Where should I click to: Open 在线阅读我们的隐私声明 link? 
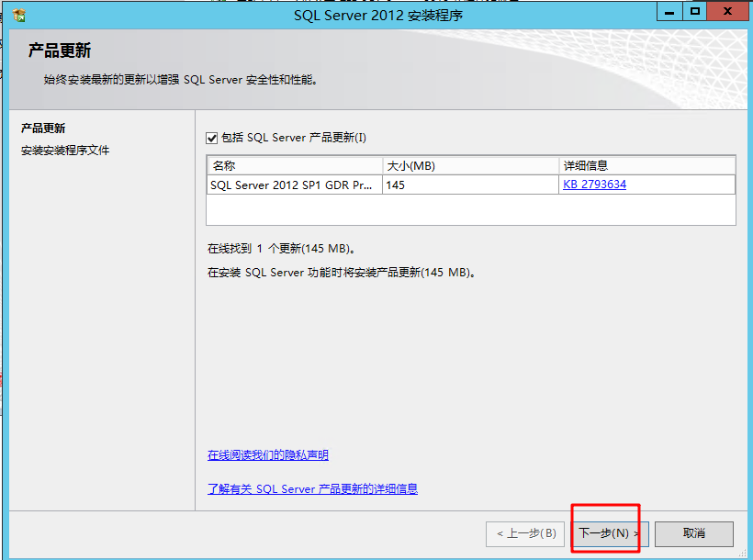coord(268,454)
